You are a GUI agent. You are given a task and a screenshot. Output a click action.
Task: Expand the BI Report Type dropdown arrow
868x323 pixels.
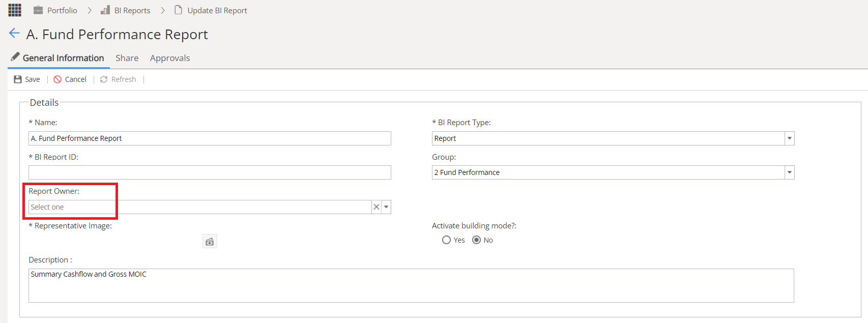[790, 138]
